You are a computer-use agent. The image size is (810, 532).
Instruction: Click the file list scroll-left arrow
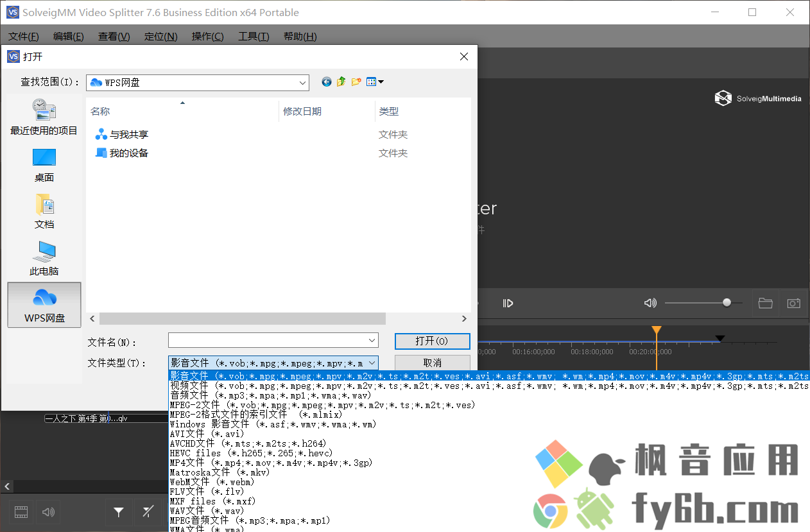[92, 319]
